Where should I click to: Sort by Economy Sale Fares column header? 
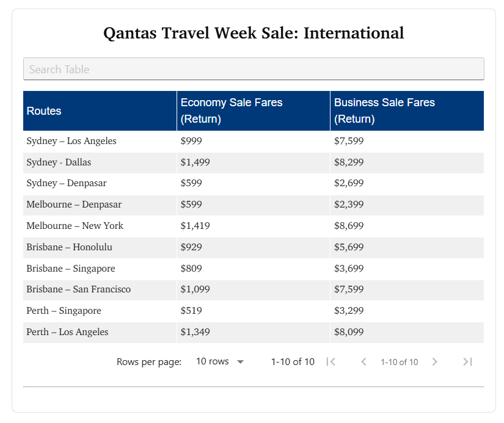tap(232, 110)
